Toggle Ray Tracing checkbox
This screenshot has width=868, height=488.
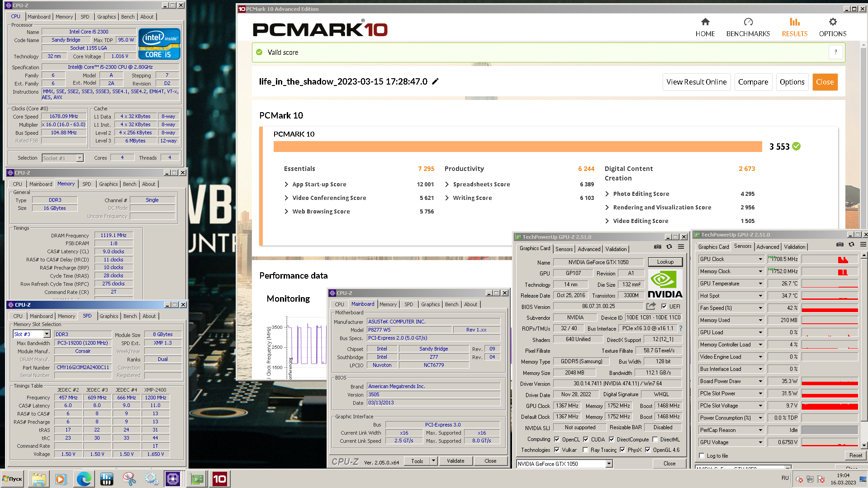tap(586, 450)
